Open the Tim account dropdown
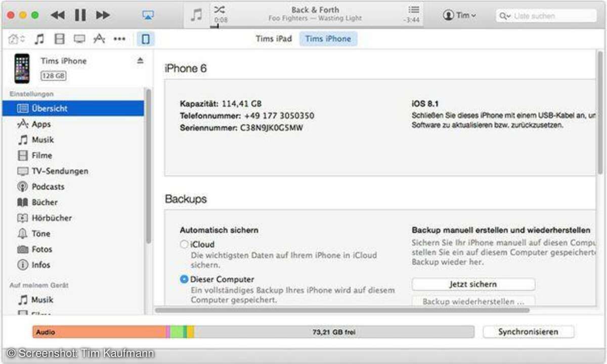Image resolution: width=607 pixels, height=364 pixels. (459, 15)
